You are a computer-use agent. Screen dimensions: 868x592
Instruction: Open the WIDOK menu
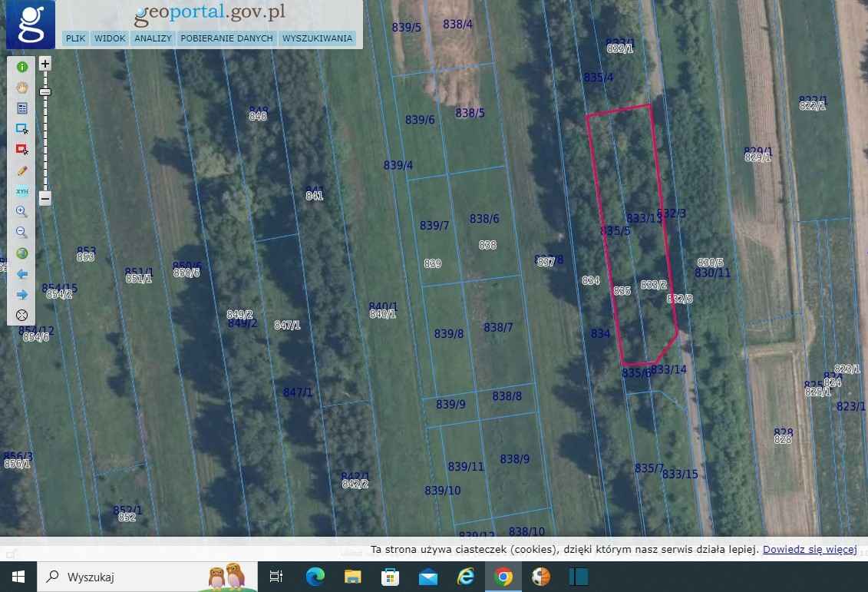pyautogui.click(x=110, y=38)
